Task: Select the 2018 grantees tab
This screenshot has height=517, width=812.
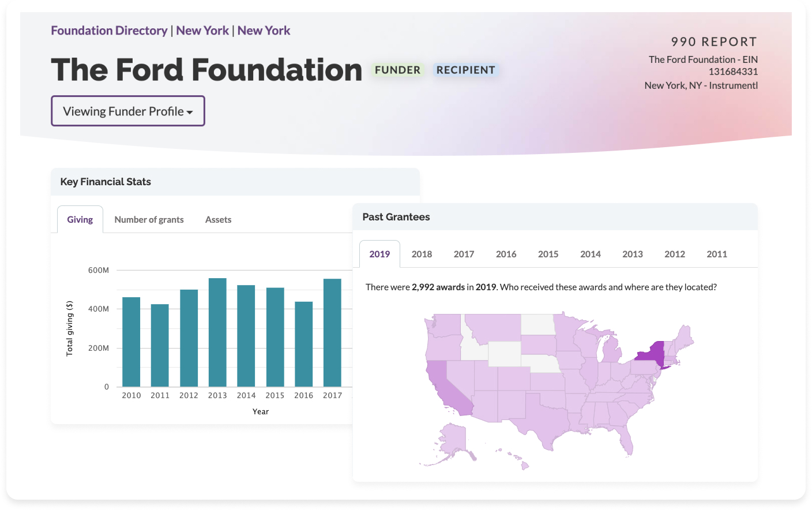Action: (x=422, y=254)
